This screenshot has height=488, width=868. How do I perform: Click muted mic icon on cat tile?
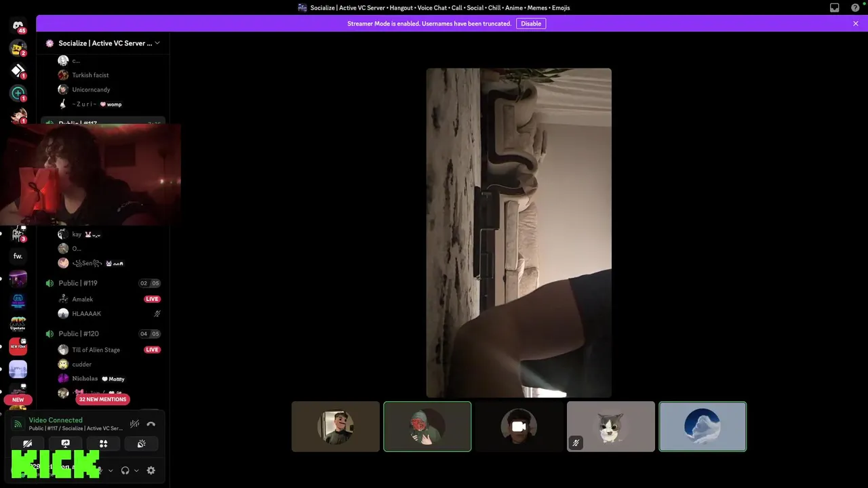(x=576, y=443)
